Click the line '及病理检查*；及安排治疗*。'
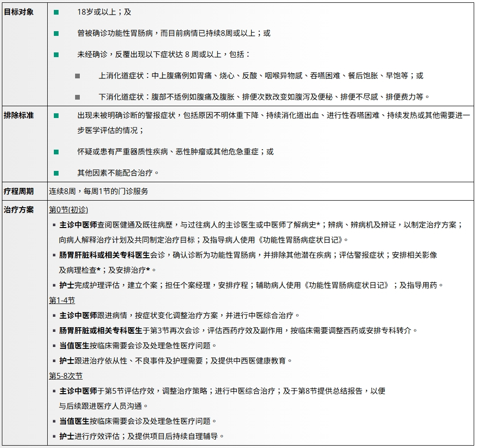477x448 pixels. point(108,270)
